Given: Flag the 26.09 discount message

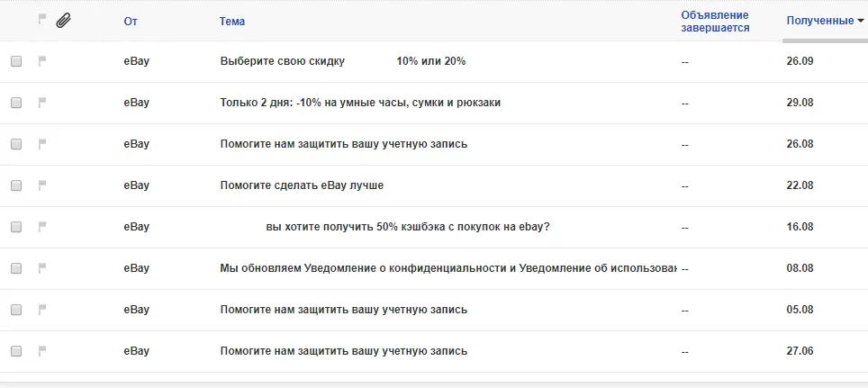Looking at the screenshot, I should [42, 61].
